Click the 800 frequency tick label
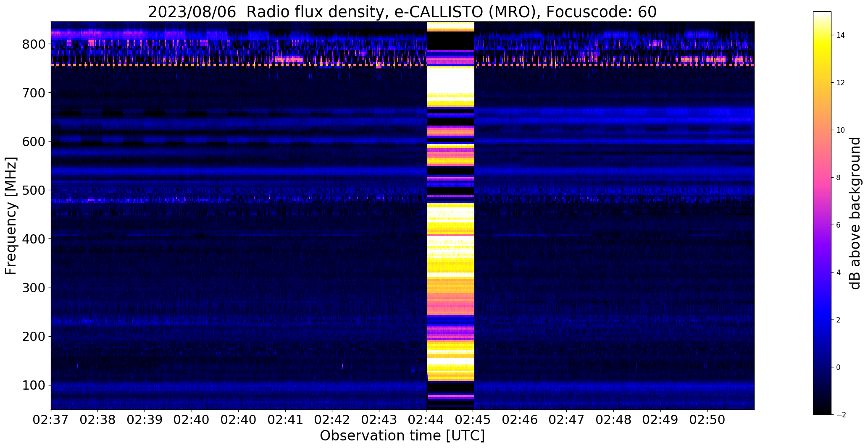Screen dimensions: 868x448 pyautogui.click(x=33, y=44)
